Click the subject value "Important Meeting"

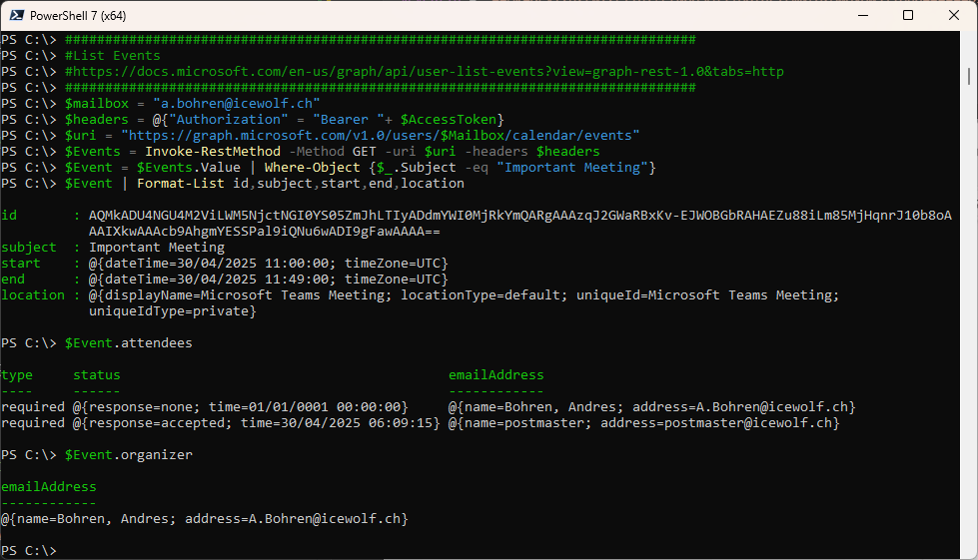pyautogui.click(x=157, y=248)
